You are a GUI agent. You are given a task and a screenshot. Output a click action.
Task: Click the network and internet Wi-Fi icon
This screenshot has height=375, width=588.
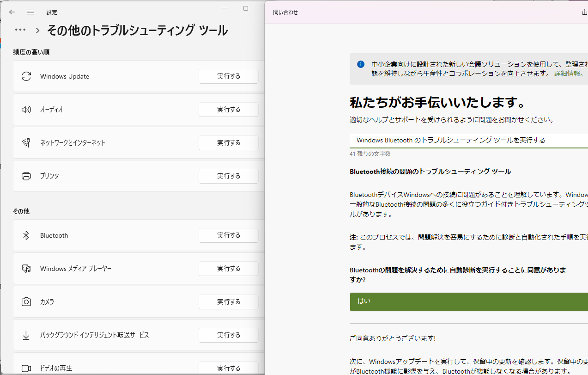[26, 142]
